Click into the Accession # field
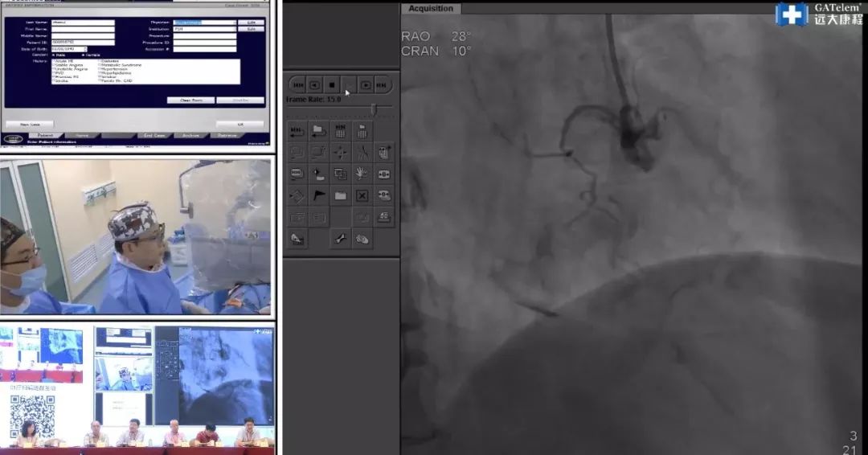The width and height of the screenshot is (868, 455). coord(205,49)
